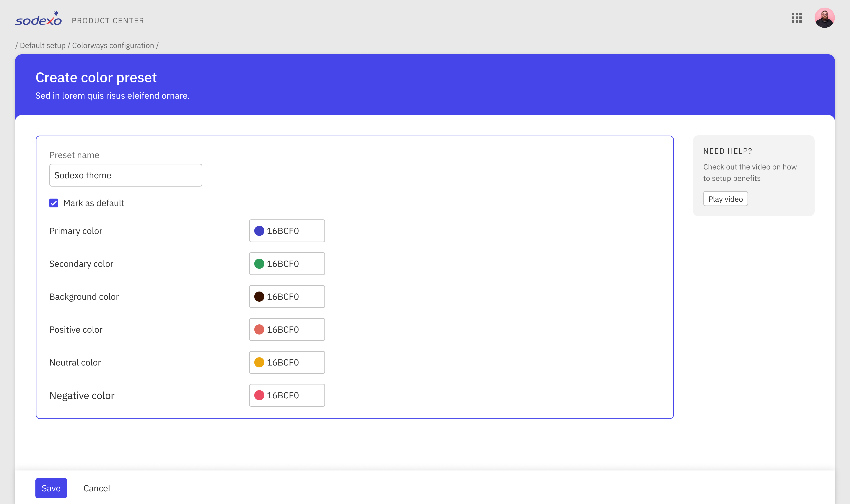The width and height of the screenshot is (850, 504).
Task: Click the Positive color salmon swatch
Action: [x=259, y=330]
